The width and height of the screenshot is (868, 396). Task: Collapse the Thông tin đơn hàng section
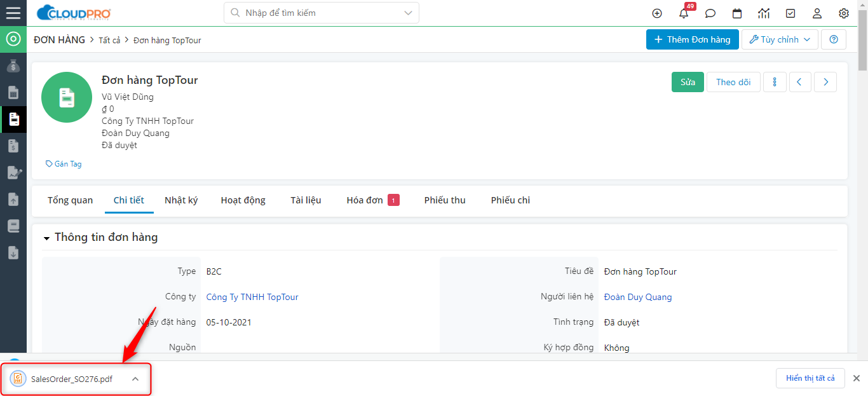(46, 238)
